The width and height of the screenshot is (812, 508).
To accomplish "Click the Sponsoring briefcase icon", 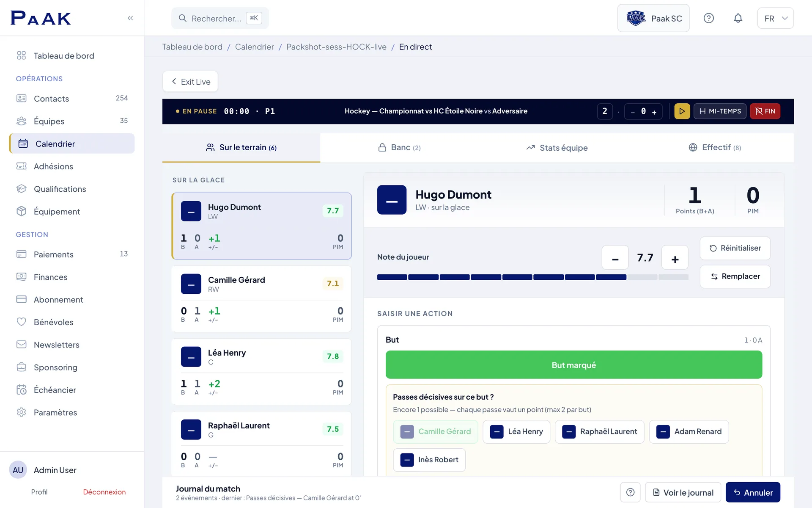I will click(x=22, y=367).
